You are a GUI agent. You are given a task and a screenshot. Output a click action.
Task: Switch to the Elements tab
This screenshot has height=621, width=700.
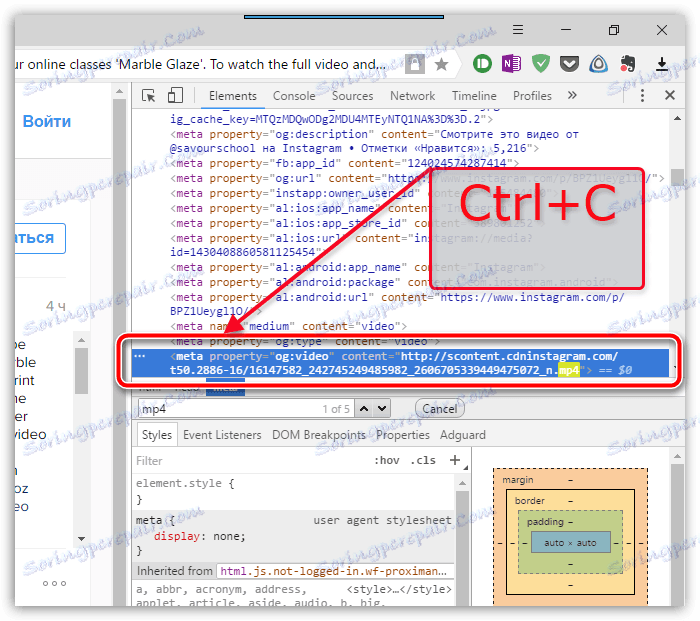tap(233, 96)
